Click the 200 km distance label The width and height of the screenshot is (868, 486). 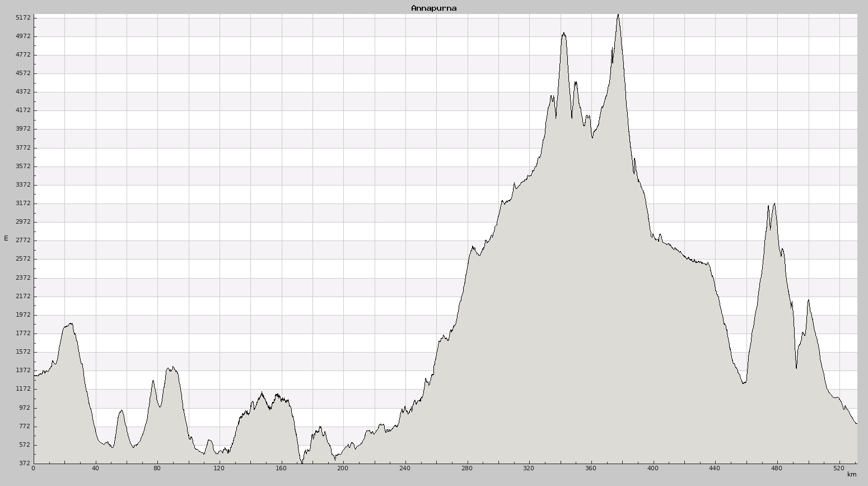pos(343,468)
